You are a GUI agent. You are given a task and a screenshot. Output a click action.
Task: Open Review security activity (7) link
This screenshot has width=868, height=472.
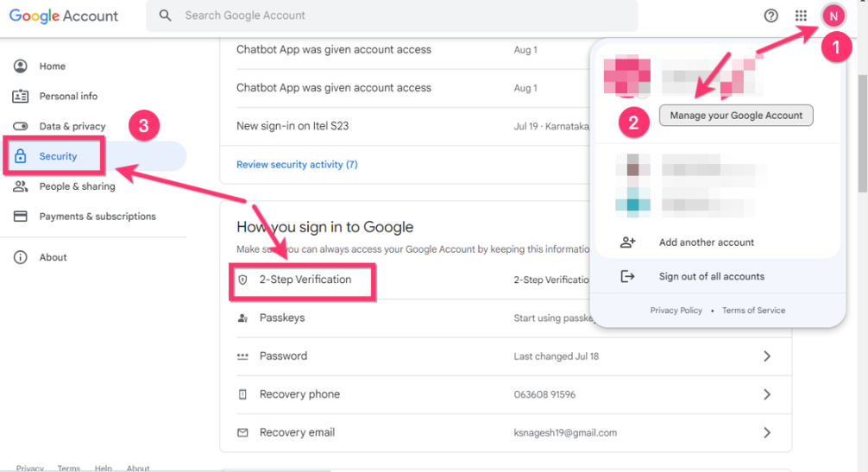point(297,164)
